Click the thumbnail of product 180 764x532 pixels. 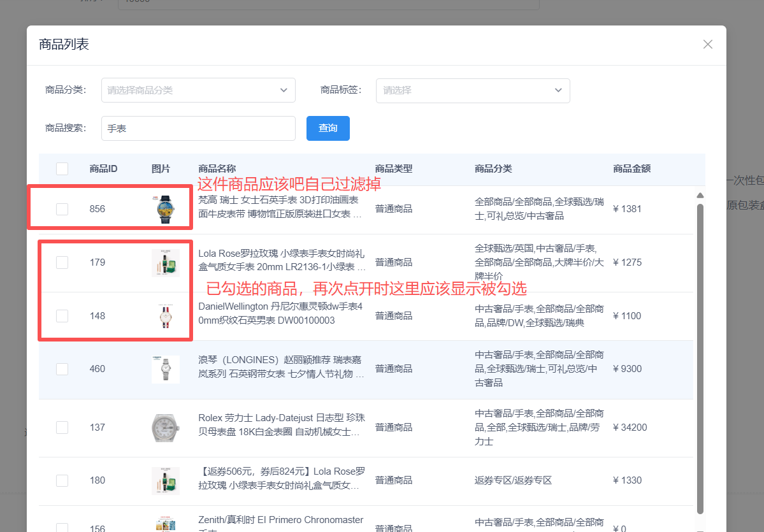[x=166, y=480]
